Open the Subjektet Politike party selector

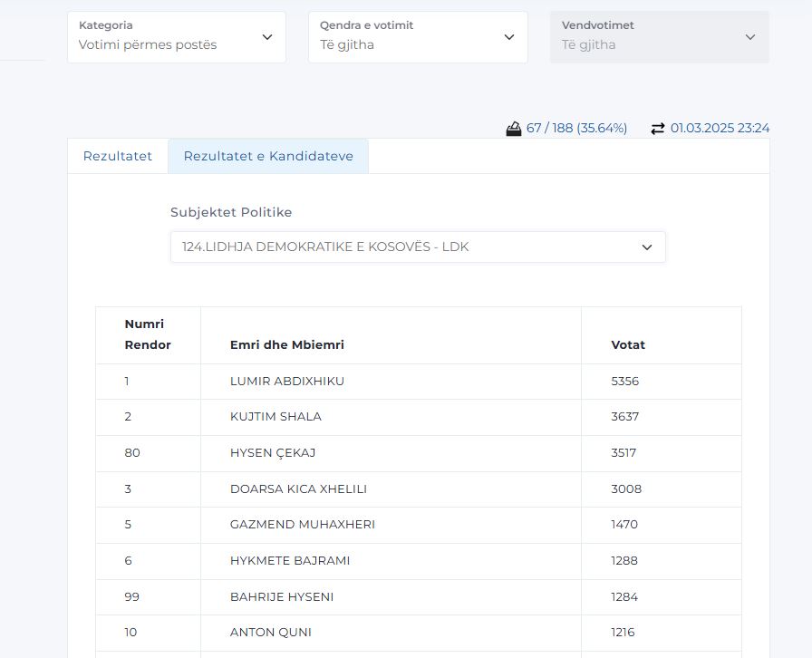tap(418, 247)
